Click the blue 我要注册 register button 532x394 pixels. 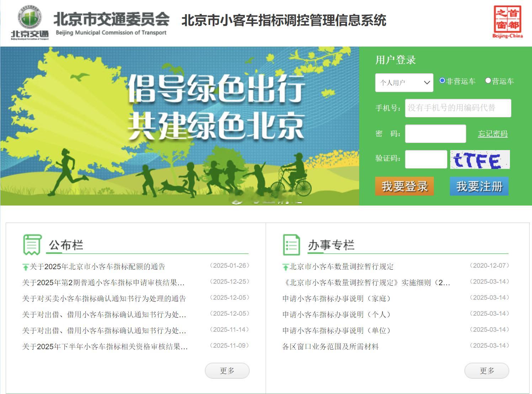(479, 186)
